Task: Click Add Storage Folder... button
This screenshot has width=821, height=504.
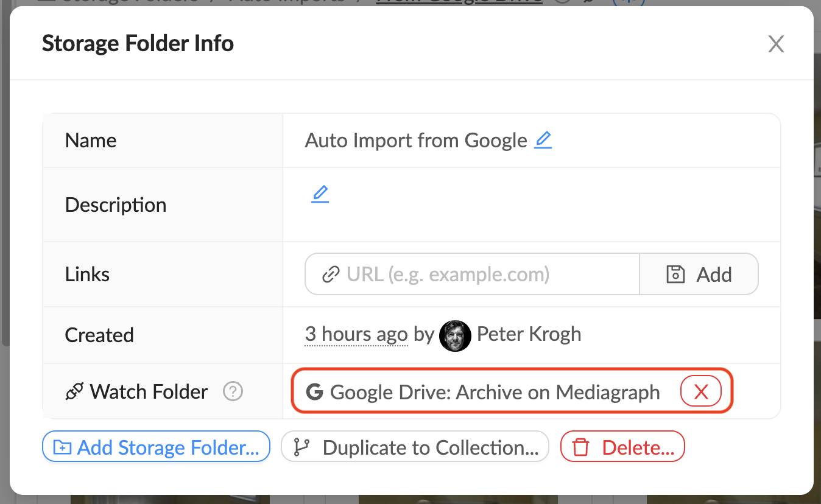Action: tap(156, 447)
